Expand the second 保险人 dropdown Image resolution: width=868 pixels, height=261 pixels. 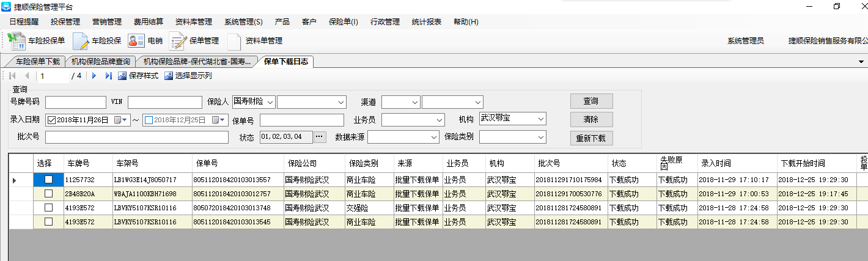[x=342, y=102]
